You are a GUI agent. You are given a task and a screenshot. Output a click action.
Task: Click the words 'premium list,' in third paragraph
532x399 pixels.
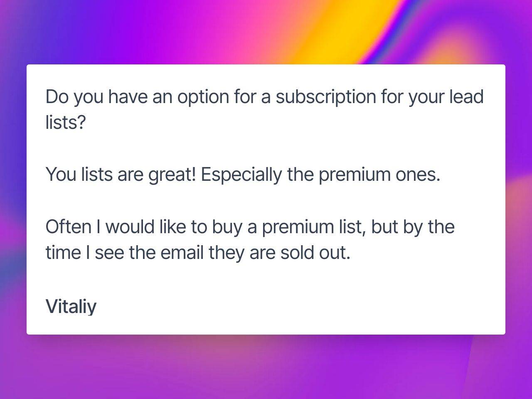(314, 227)
